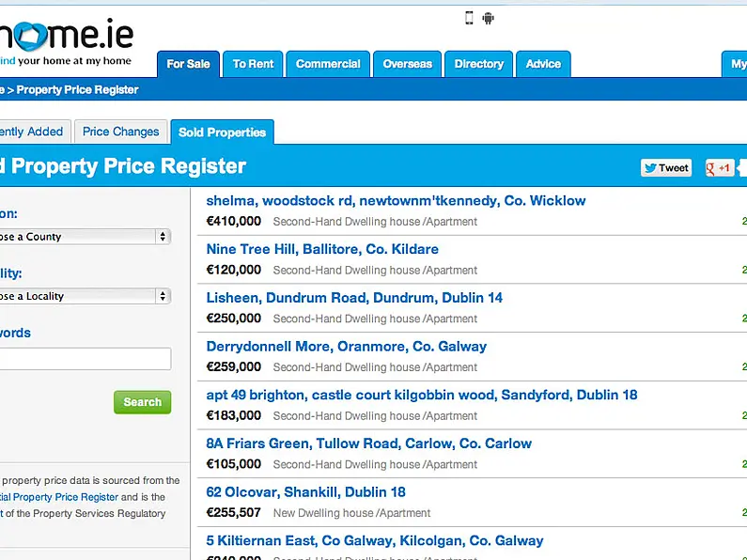Focus the Keywords input field

[x=85, y=359]
